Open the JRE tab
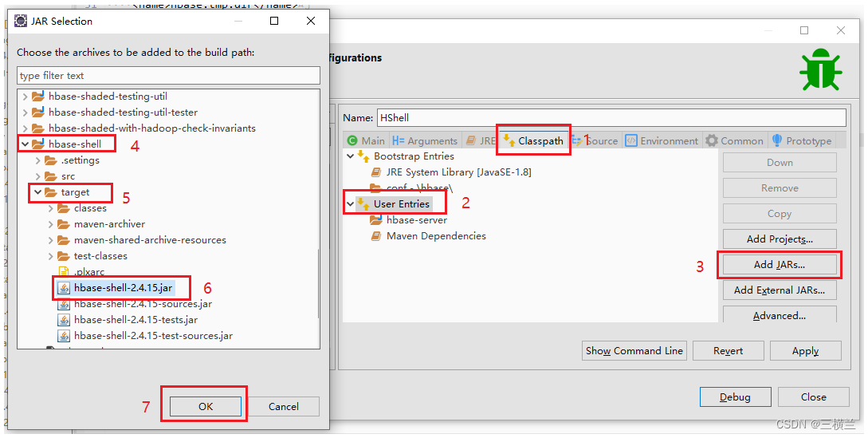 [481, 141]
